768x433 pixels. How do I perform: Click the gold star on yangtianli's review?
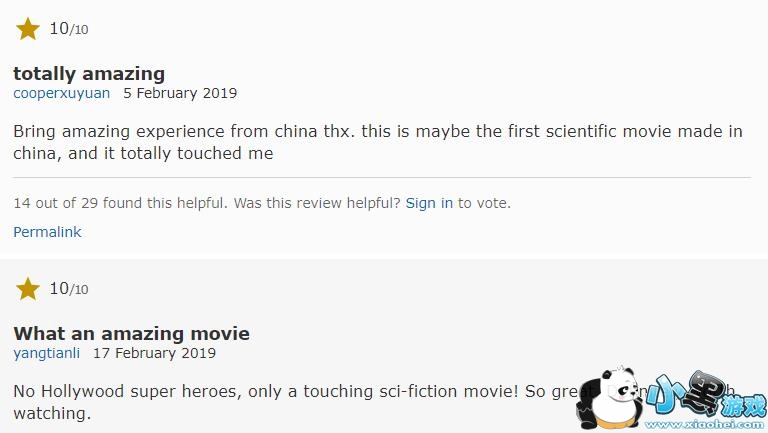pos(28,289)
